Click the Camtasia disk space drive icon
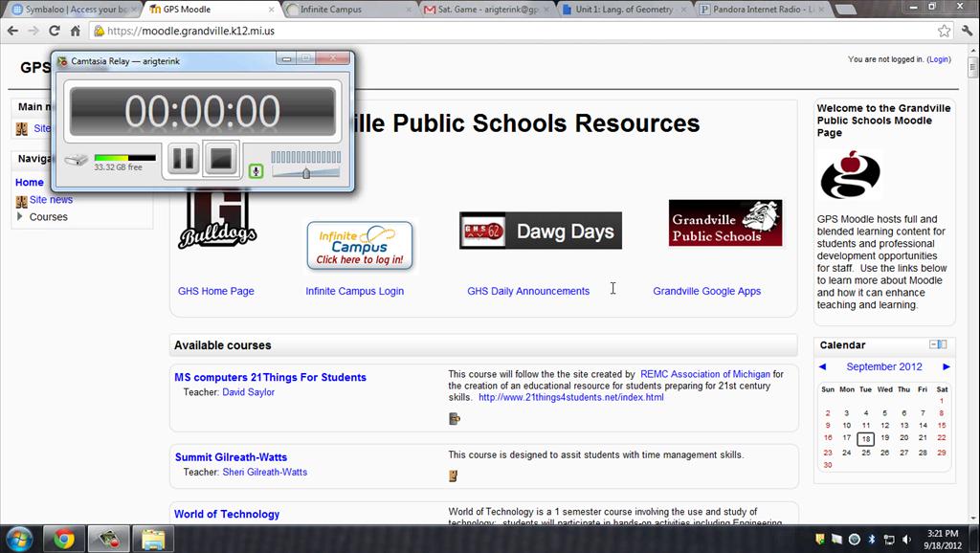 tap(77, 160)
